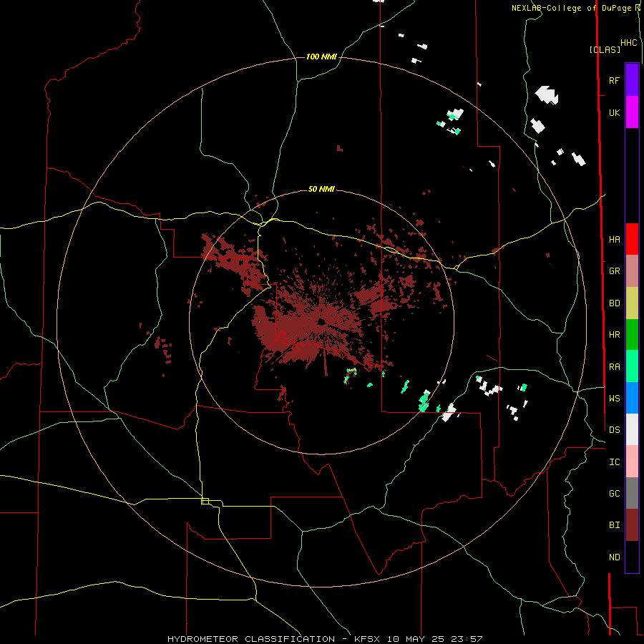Click the BI dark red legend swatch
644x644 pixels.
(x=632, y=525)
